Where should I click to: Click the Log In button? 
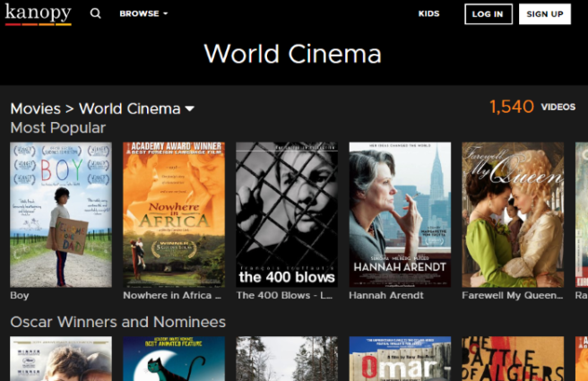488,14
